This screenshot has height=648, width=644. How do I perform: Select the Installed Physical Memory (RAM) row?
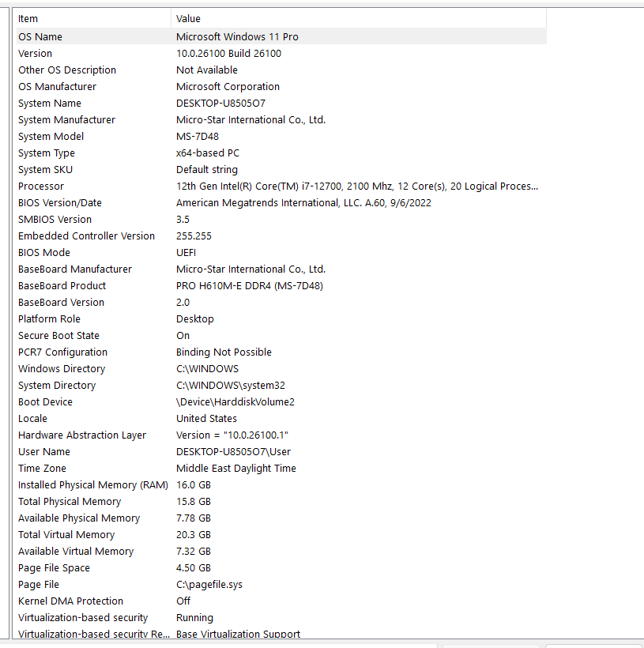[281, 484]
